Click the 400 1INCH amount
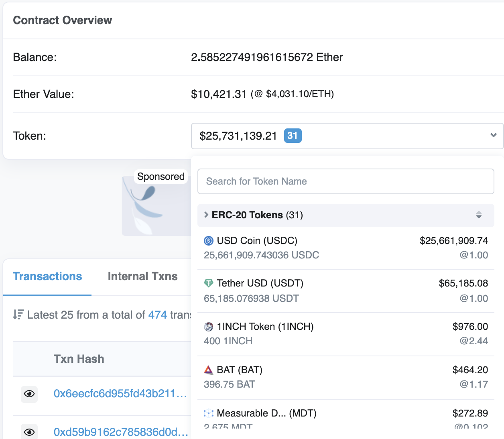The image size is (504, 439). pos(228,341)
